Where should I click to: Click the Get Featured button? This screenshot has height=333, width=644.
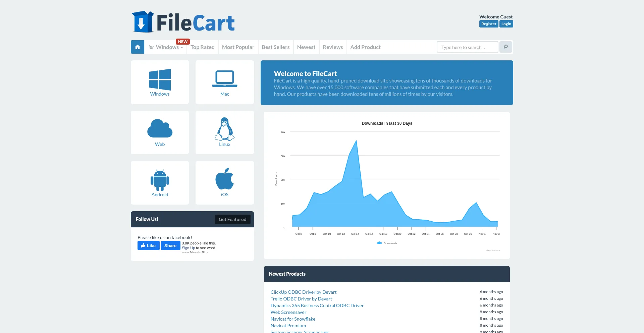[x=232, y=219]
